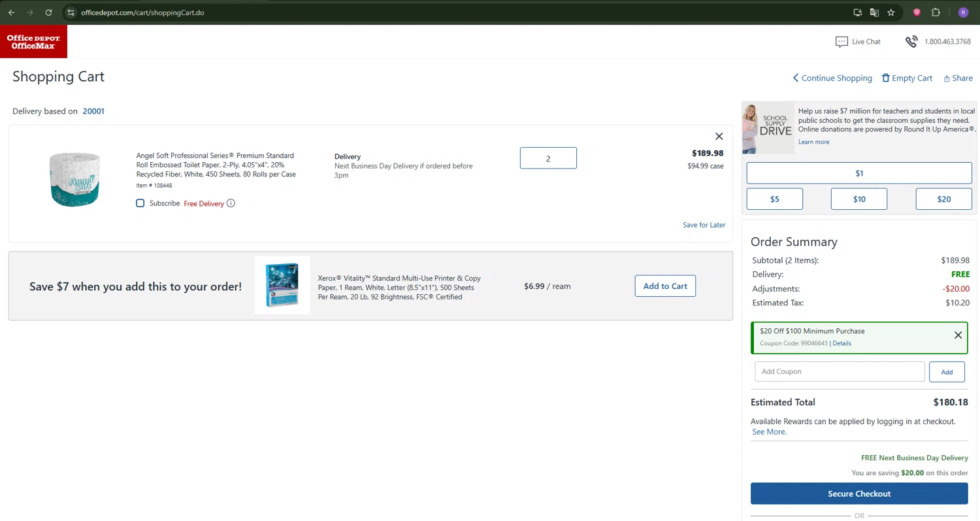Viewport: 980px width, 521px height.
Task: Click the Adjustments -$20.00 value
Action: 956,289
